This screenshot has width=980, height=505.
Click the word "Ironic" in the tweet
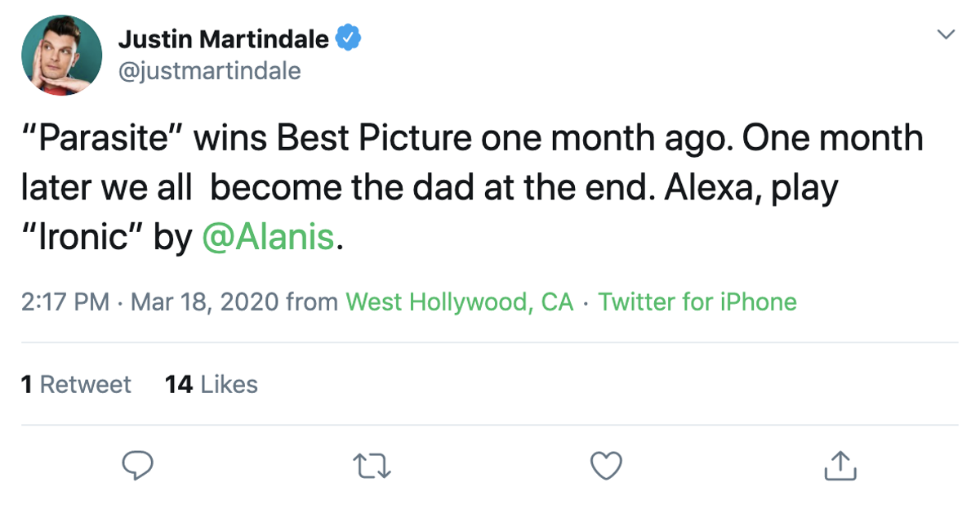coord(83,237)
